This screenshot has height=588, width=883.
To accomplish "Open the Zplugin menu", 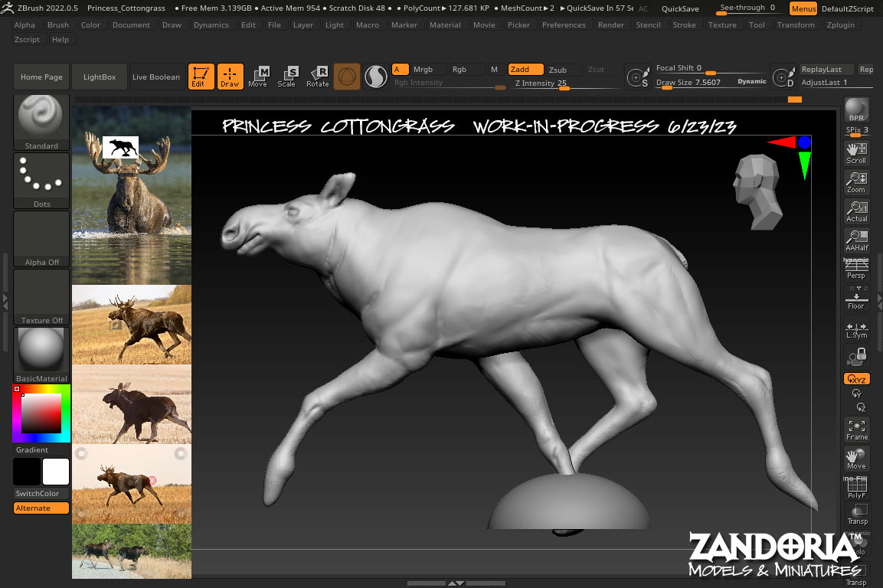I will tap(841, 24).
